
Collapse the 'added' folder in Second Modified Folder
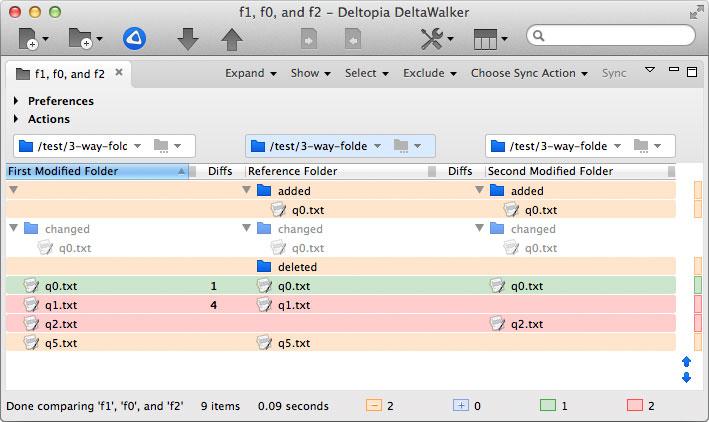[x=479, y=190]
